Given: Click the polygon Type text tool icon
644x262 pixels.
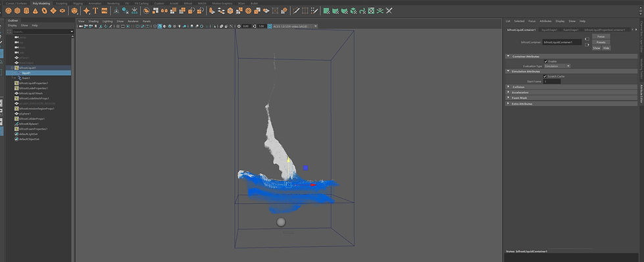Looking at the screenshot, I should 95,11.
